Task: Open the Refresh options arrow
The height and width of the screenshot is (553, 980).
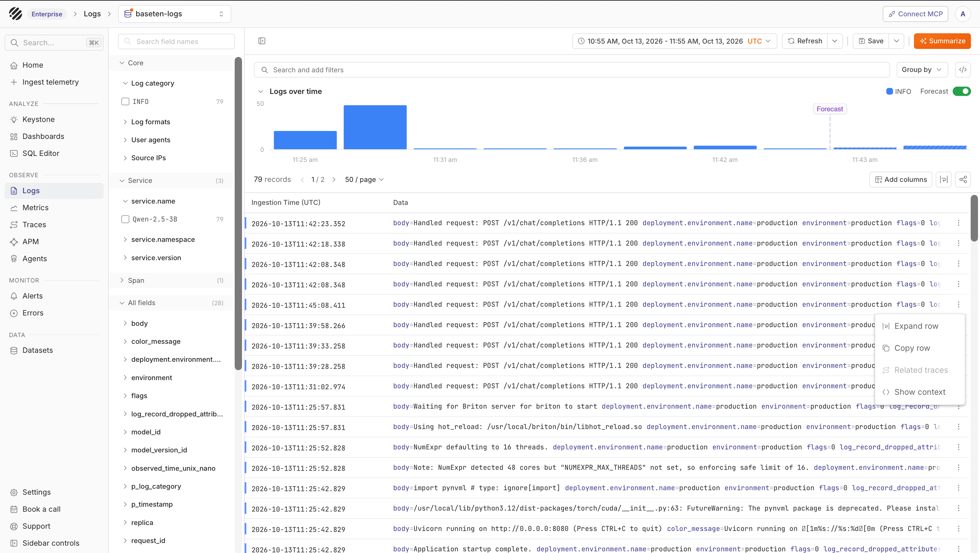Action: click(835, 41)
